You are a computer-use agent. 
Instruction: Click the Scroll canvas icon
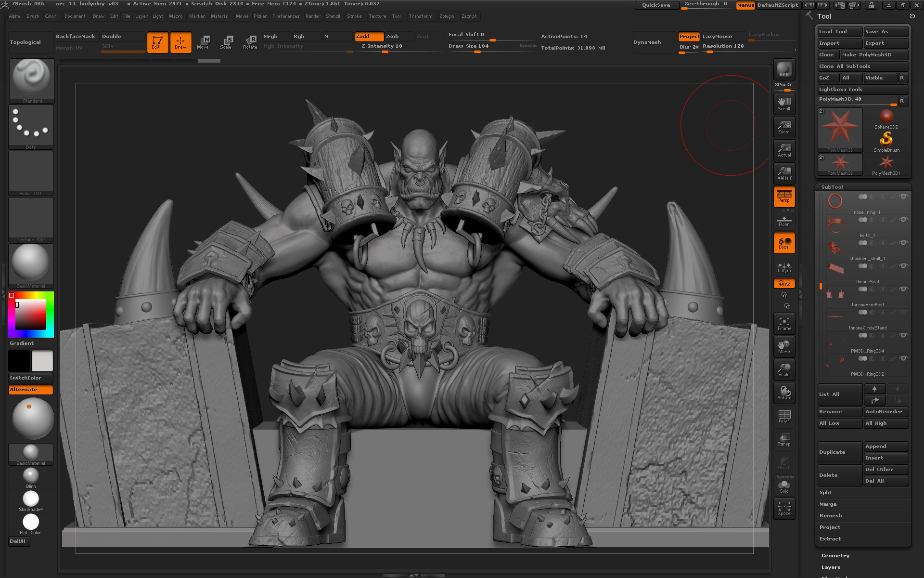pos(784,104)
